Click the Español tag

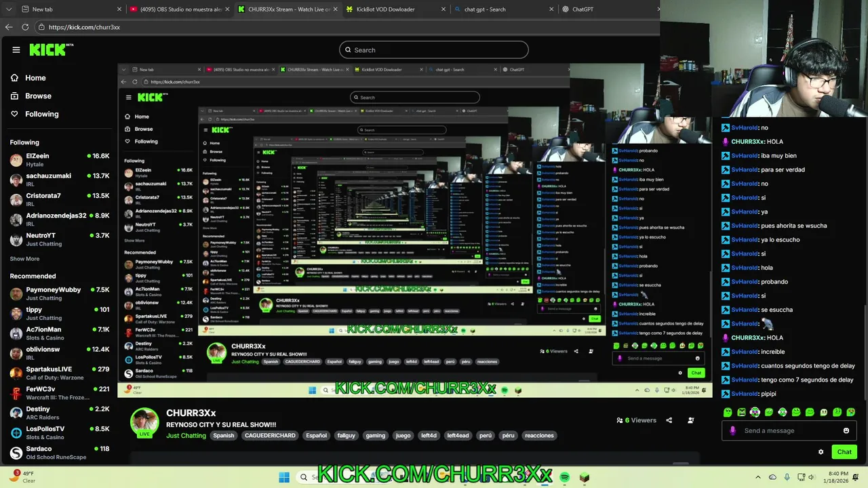(x=316, y=436)
